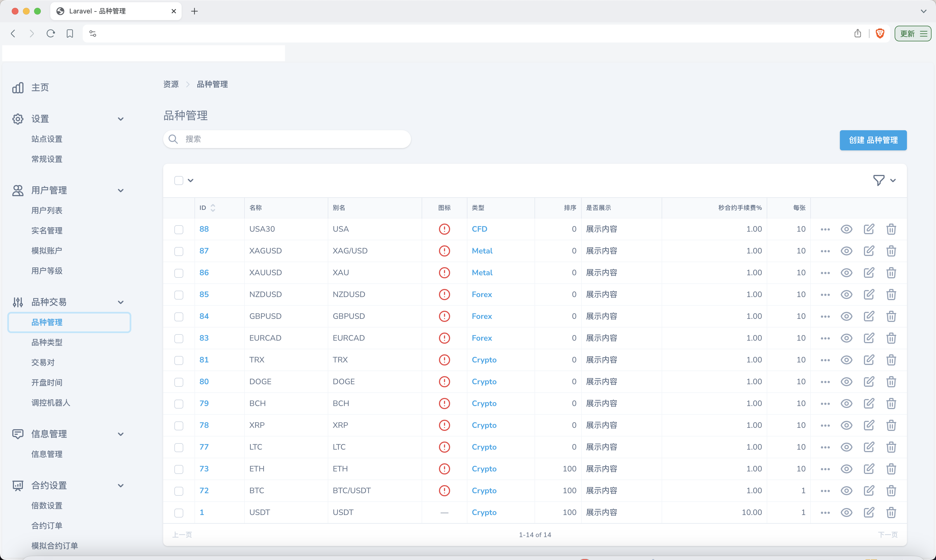Reload the page with the refresh icon
The image size is (936, 560).
pyautogui.click(x=51, y=34)
